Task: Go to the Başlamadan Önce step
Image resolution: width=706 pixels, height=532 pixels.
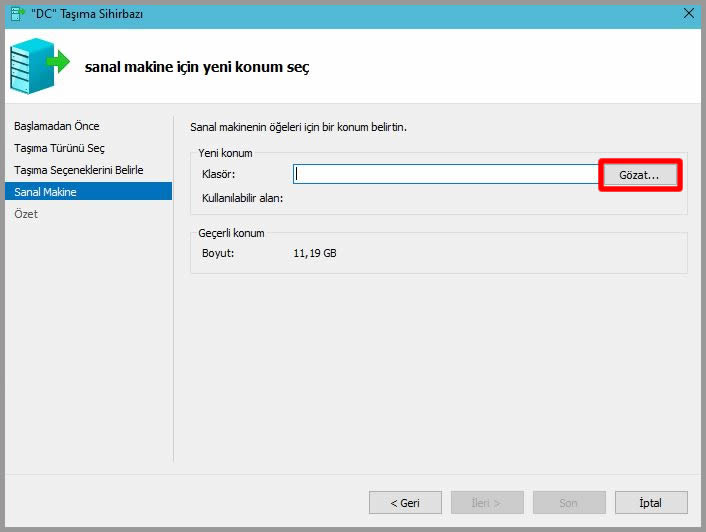Action: [x=57, y=126]
